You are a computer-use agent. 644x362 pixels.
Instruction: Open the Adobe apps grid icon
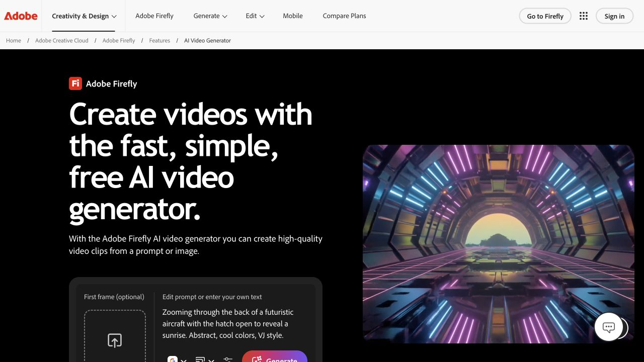584,16
